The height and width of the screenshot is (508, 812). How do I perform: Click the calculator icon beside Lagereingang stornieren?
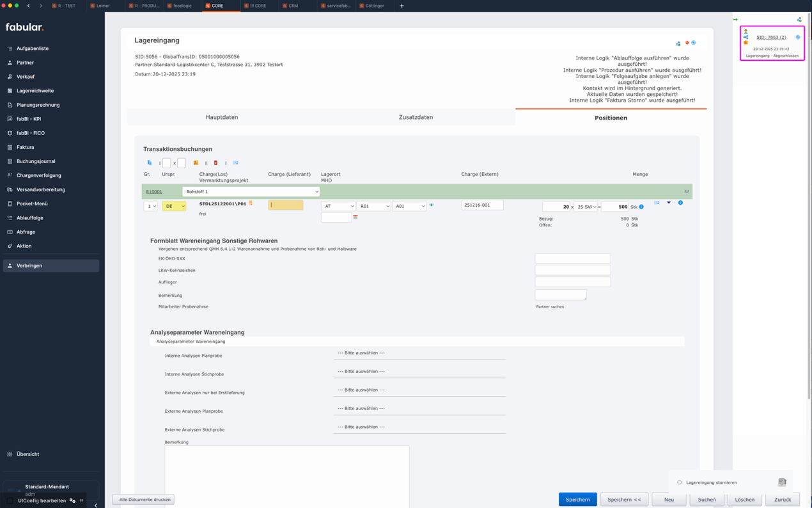pos(781,482)
